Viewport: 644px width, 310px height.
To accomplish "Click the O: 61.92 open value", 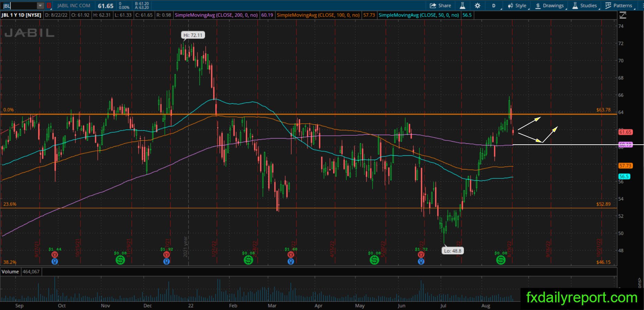I will (80, 15).
